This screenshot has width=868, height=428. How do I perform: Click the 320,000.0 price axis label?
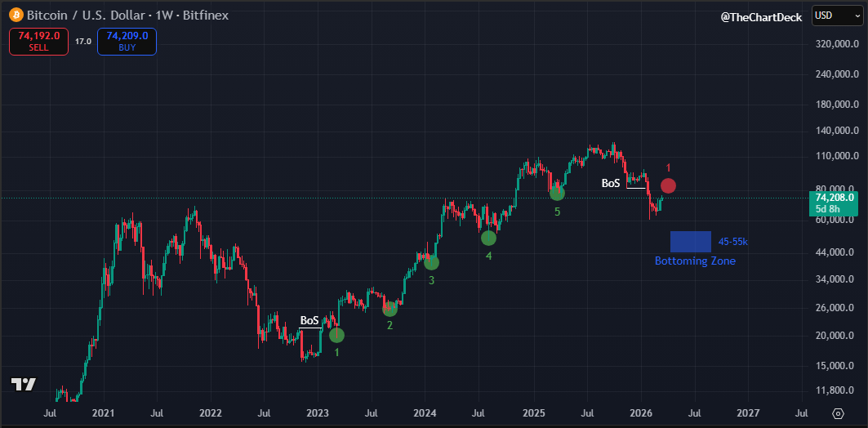coord(835,44)
